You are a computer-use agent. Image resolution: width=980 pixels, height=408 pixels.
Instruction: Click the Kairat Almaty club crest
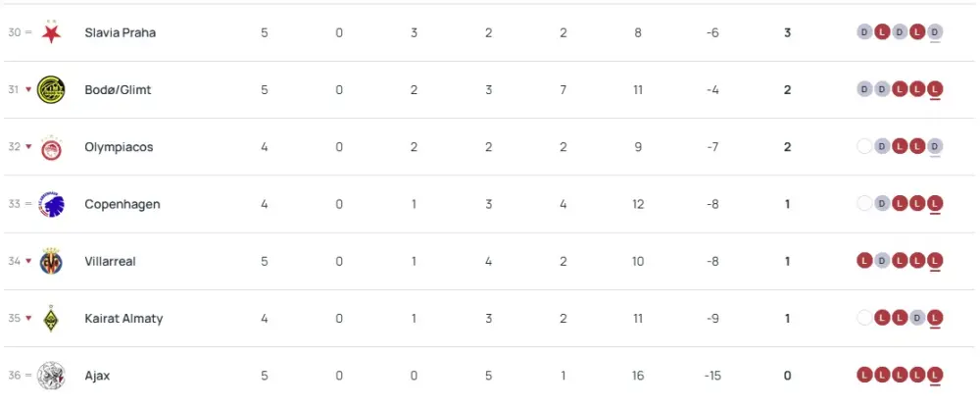pyautogui.click(x=50, y=319)
